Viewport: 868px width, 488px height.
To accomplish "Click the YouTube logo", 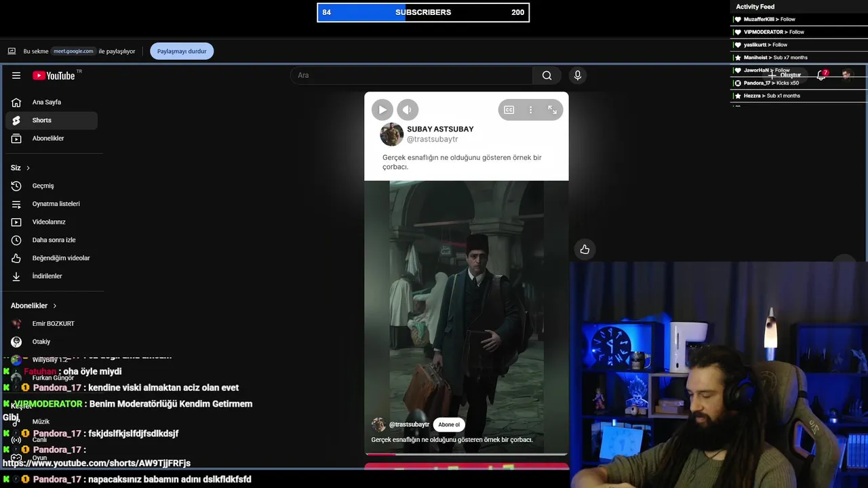I will pyautogui.click(x=54, y=75).
